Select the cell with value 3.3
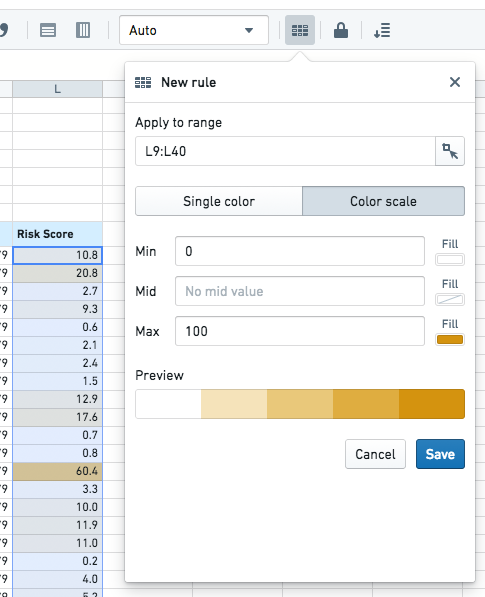Image resolution: width=485 pixels, height=597 pixels. (x=57, y=489)
